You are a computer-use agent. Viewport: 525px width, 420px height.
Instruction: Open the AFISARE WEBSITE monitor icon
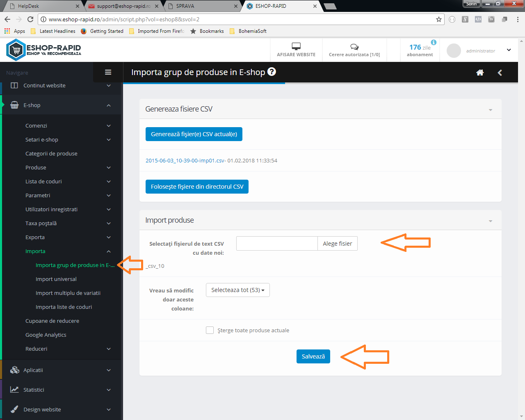pyautogui.click(x=296, y=46)
